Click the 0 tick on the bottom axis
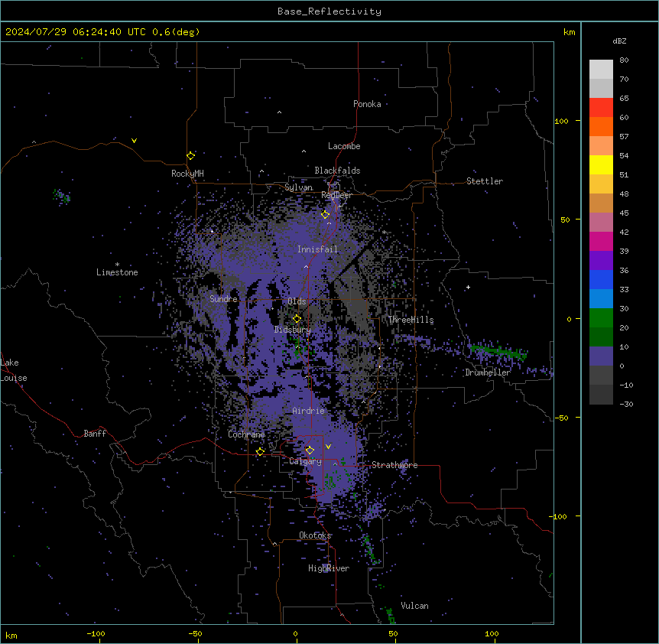 tap(295, 633)
